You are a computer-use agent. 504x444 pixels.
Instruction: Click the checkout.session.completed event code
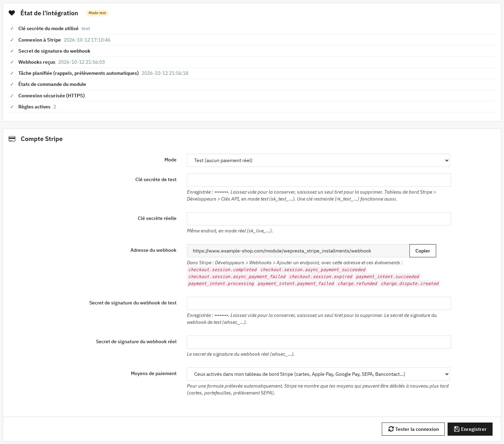click(x=223, y=270)
